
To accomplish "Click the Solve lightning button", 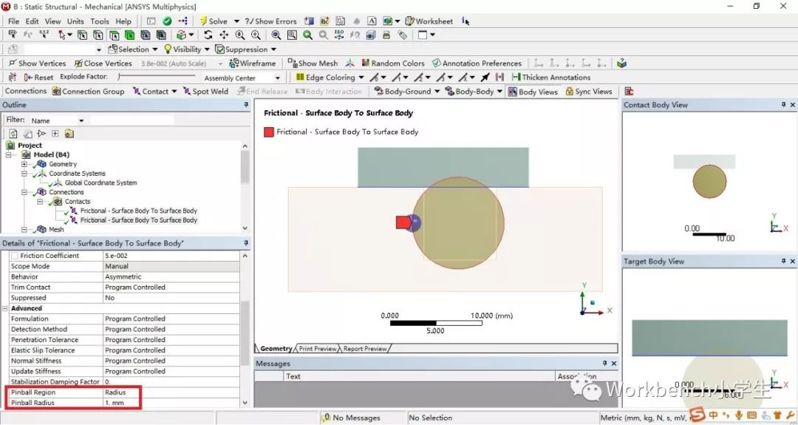I will coord(213,21).
